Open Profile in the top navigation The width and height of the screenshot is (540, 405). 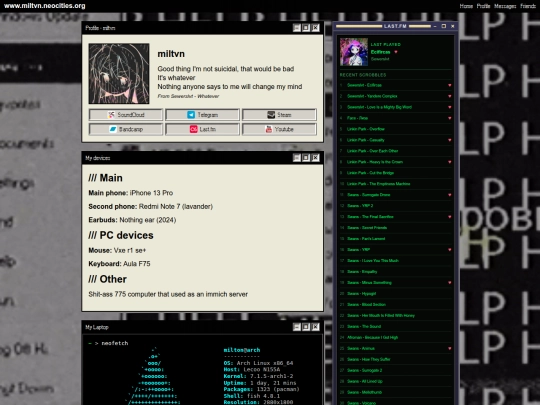pos(483,6)
